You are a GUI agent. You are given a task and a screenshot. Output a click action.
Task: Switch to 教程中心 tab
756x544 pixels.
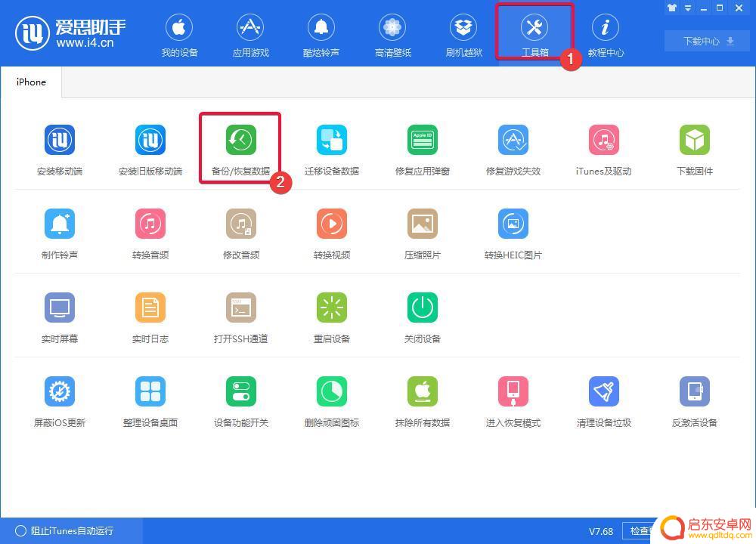click(x=606, y=36)
